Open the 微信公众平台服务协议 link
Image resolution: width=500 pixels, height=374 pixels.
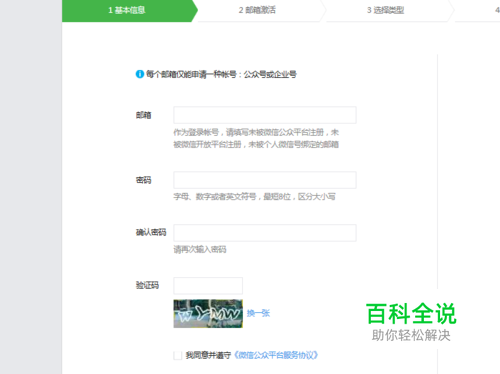click(x=276, y=355)
